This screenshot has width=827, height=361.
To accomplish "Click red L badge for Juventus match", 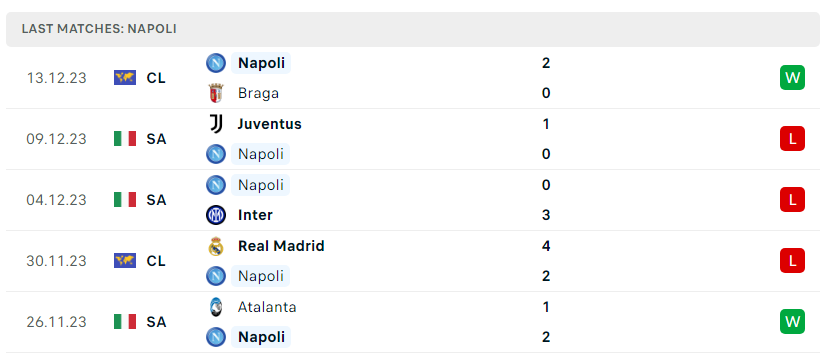I will [x=792, y=139].
